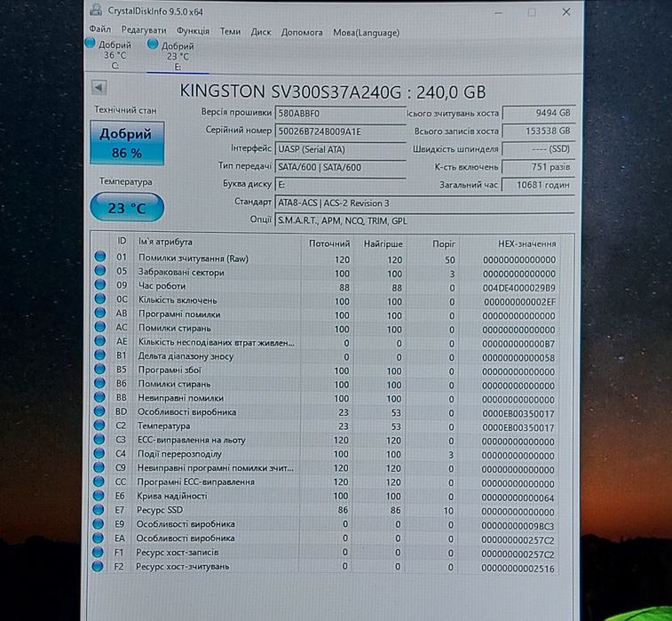Click the status icon for attribute 01
Screen dimensions: 672x621
100,257
